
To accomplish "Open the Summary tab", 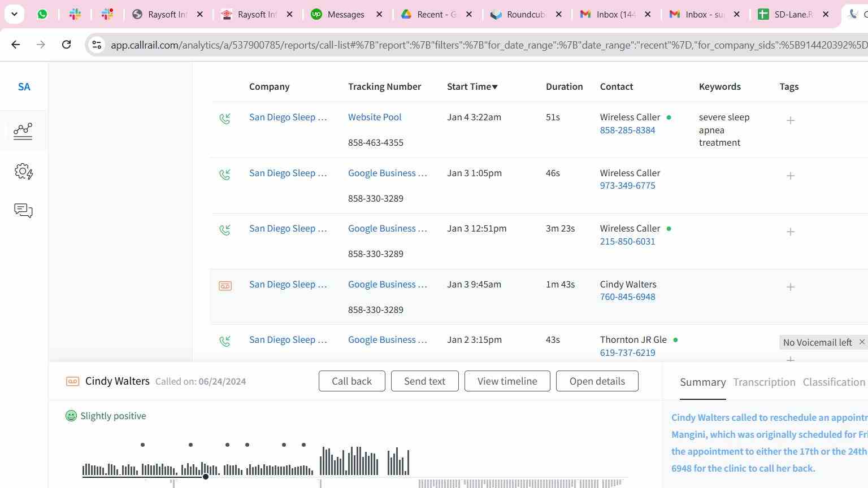I will coord(703,382).
